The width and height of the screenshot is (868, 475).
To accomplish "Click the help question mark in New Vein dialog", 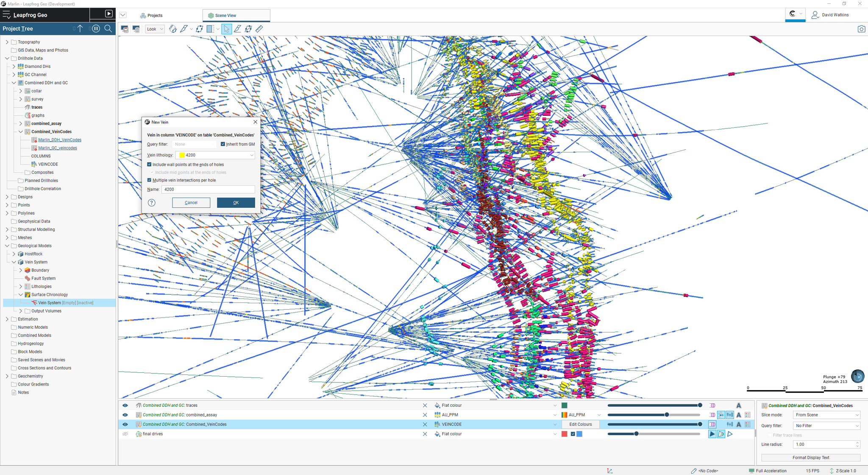I will pos(152,203).
